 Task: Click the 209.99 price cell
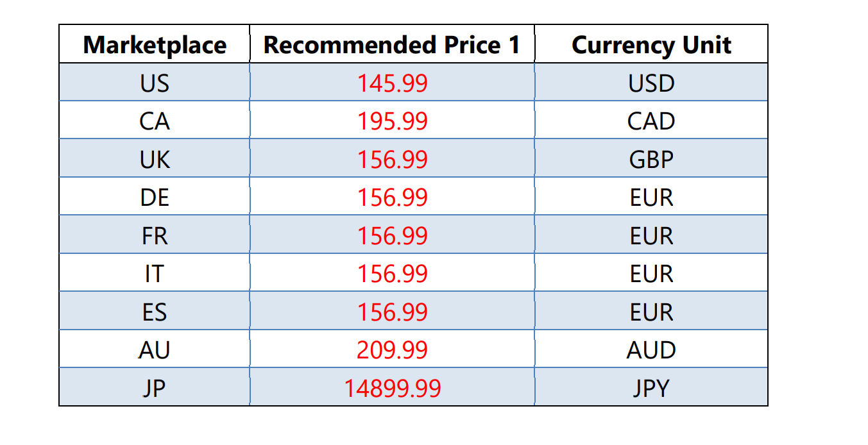pos(392,350)
